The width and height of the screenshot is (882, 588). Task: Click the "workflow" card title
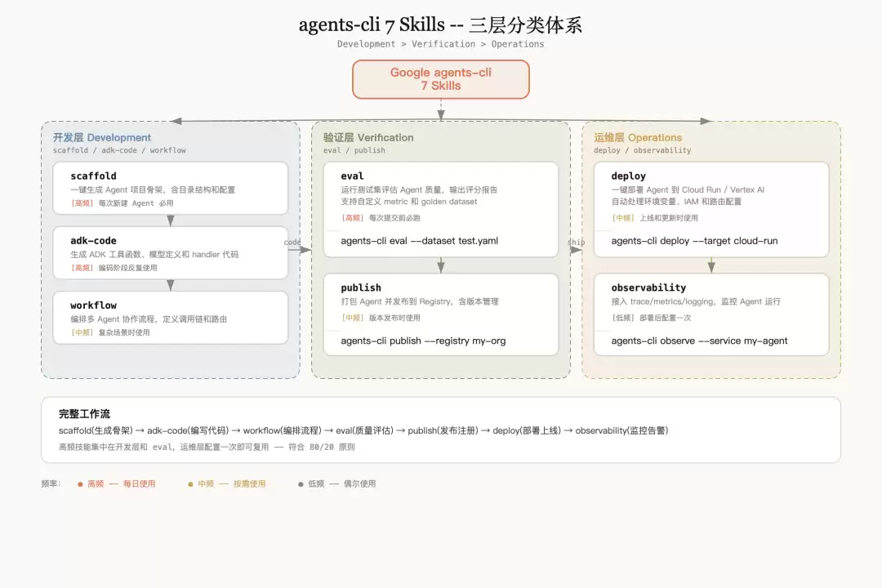click(93, 305)
